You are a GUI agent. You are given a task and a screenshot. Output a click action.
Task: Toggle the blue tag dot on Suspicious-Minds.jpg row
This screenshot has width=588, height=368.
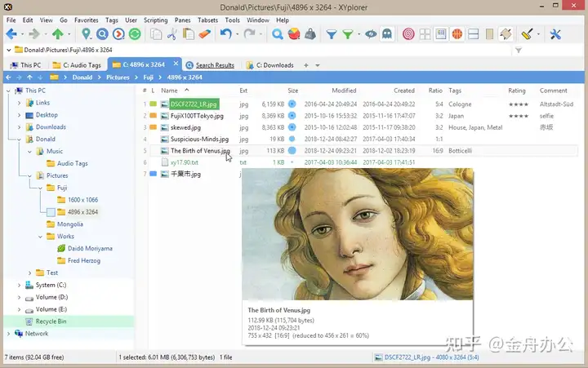pyautogui.click(x=292, y=139)
